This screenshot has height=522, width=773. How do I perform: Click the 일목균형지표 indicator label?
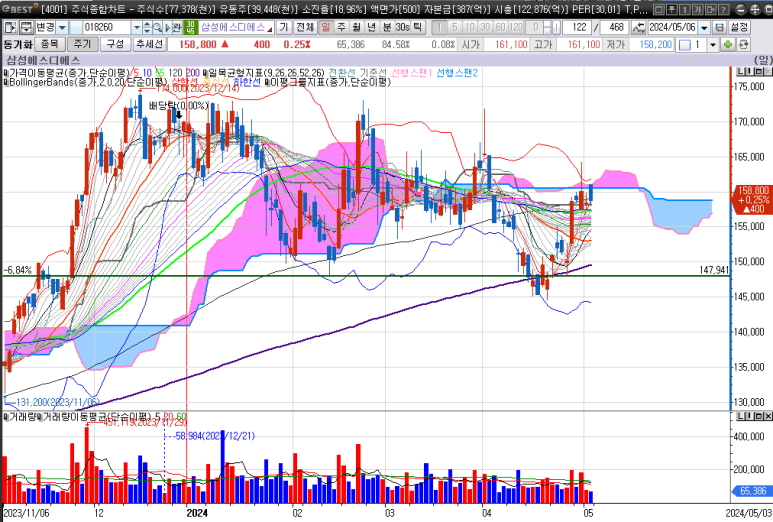(267, 73)
